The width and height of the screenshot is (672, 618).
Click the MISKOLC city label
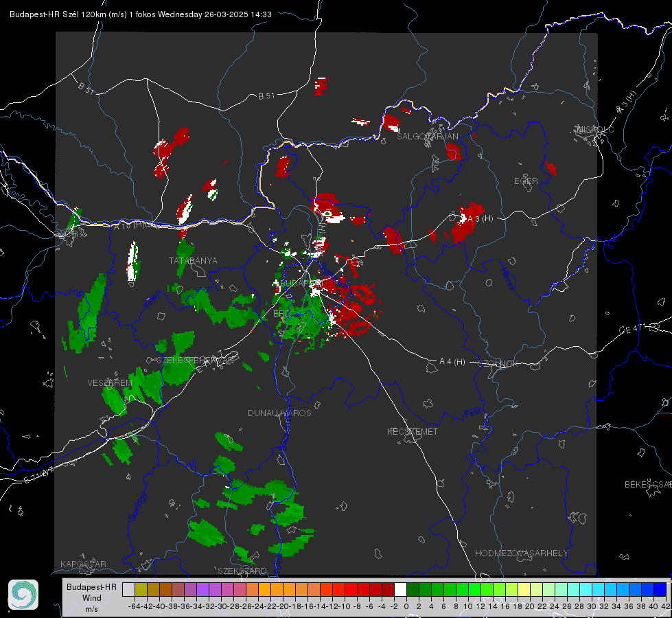pos(595,130)
